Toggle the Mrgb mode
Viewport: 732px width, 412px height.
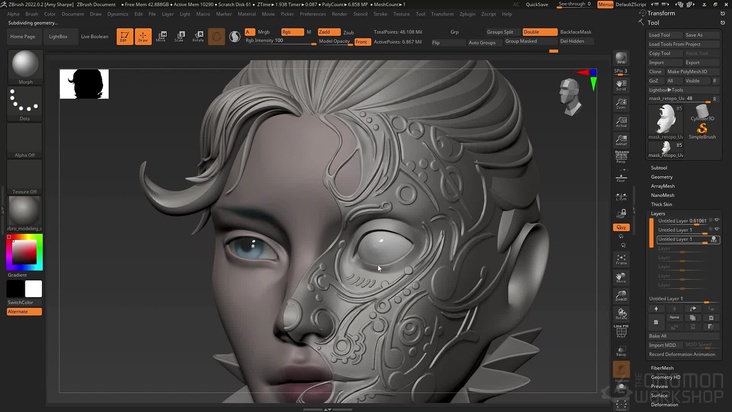[x=264, y=32]
